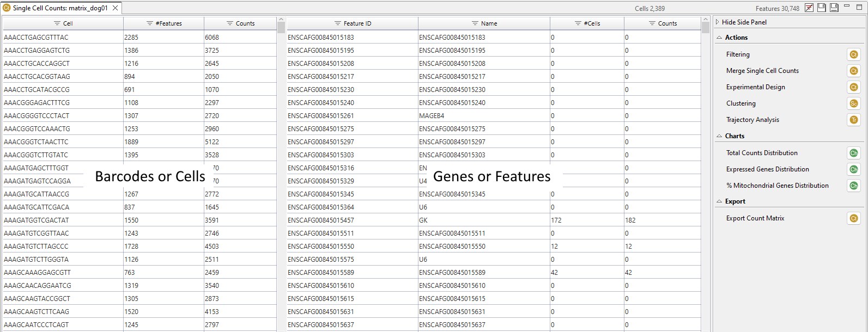868x332 pixels.
Task: Open the Cell column header filter
Action: 57,23
